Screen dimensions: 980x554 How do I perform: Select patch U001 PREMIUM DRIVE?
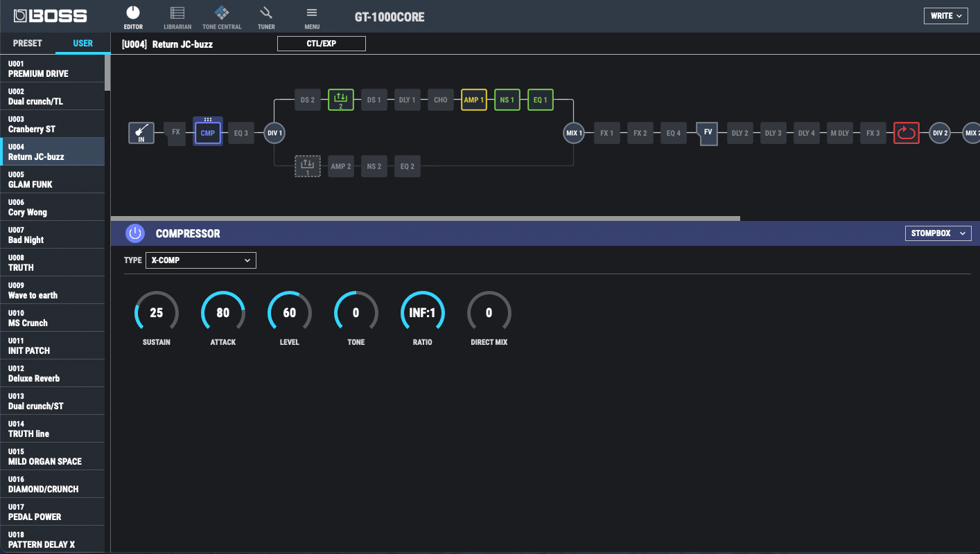point(52,69)
